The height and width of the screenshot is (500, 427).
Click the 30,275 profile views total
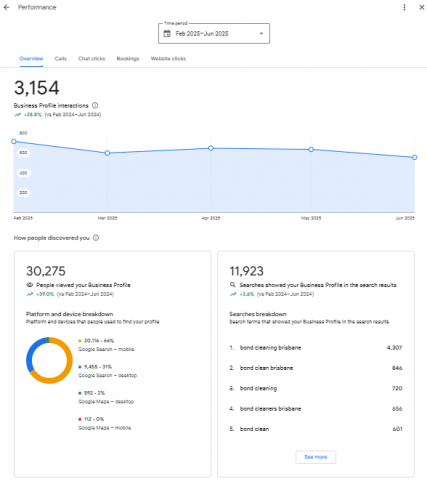coord(46,271)
